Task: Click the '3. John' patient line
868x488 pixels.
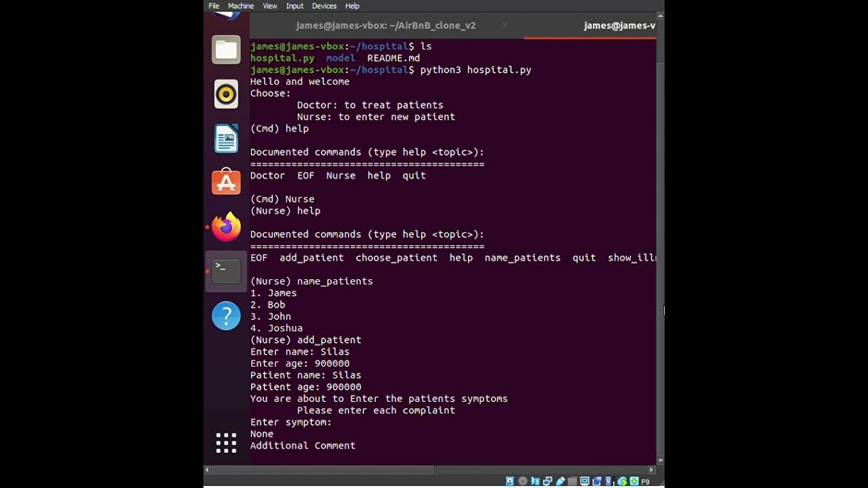Action: click(x=271, y=317)
